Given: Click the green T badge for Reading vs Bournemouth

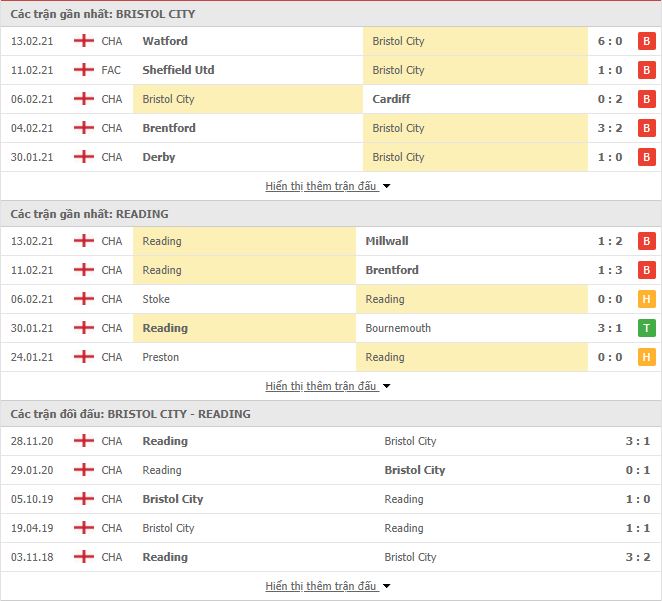Looking at the screenshot, I should click(646, 328).
